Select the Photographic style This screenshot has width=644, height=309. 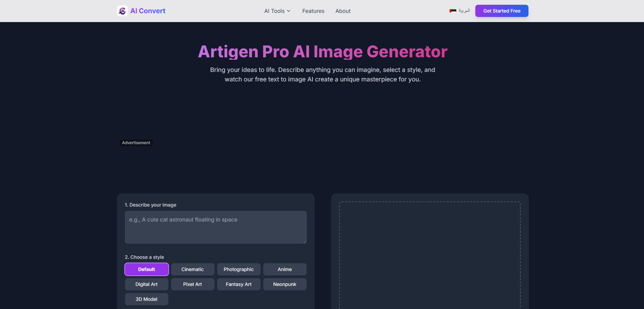pos(238,269)
